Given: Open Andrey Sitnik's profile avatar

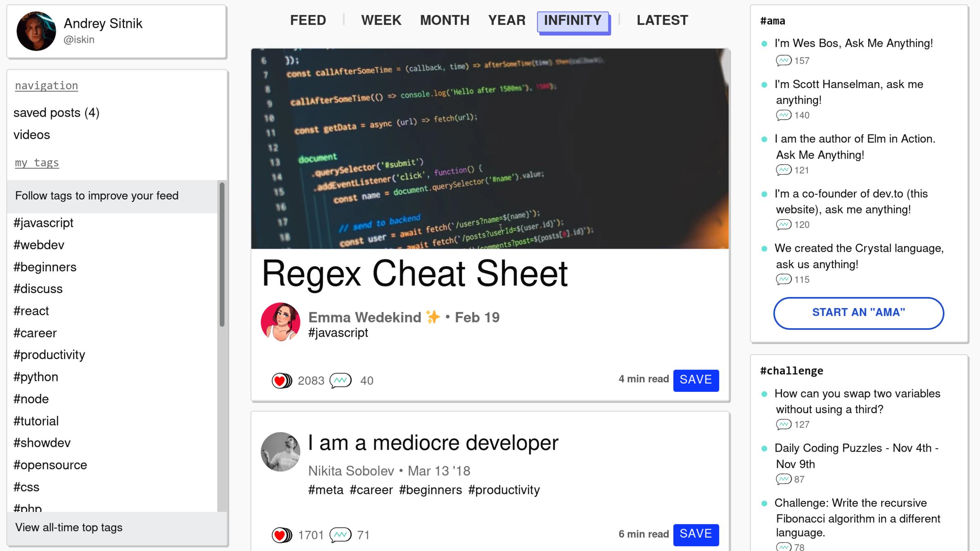Looking at the screenshot, I should click(36, 31).
